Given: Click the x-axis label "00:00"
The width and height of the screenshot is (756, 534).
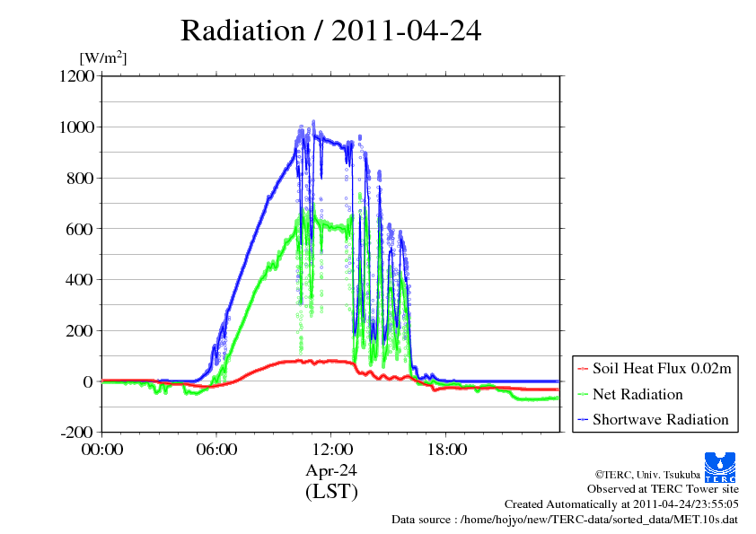Looking at the screenshot, I should tap(102, 450).
